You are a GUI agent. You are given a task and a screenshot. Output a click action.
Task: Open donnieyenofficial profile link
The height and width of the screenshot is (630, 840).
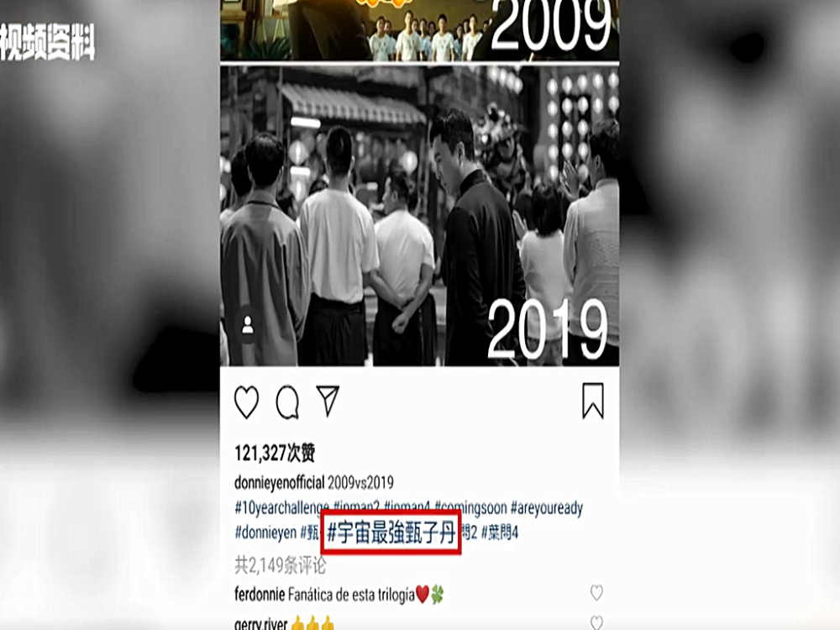tap(280, 483)
